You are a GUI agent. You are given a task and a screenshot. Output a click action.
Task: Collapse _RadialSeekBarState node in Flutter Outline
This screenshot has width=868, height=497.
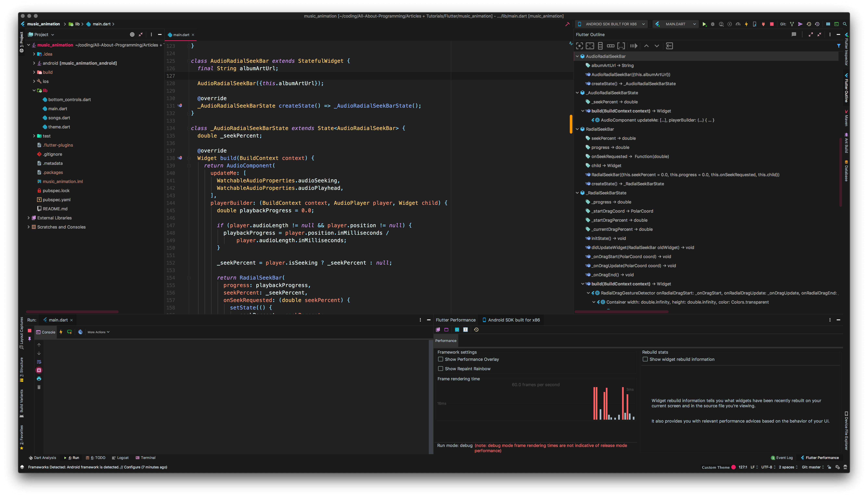577,193
